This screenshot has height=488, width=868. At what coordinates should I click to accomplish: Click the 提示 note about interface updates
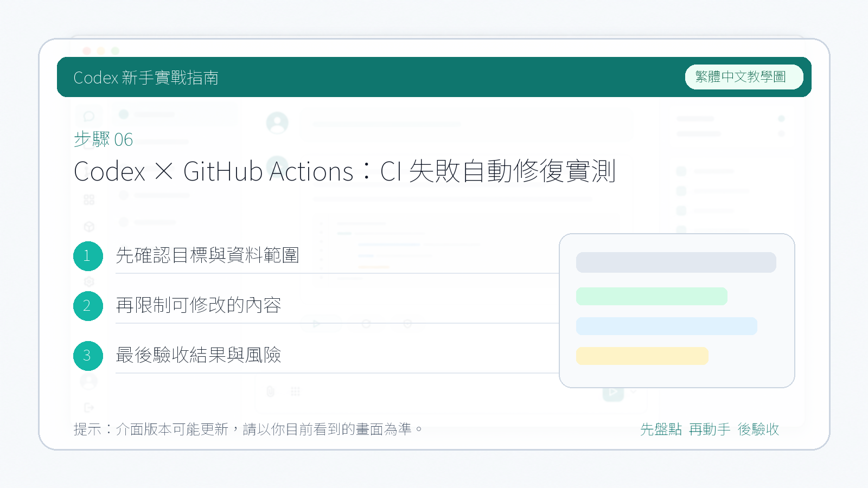(x=248, y=429)
